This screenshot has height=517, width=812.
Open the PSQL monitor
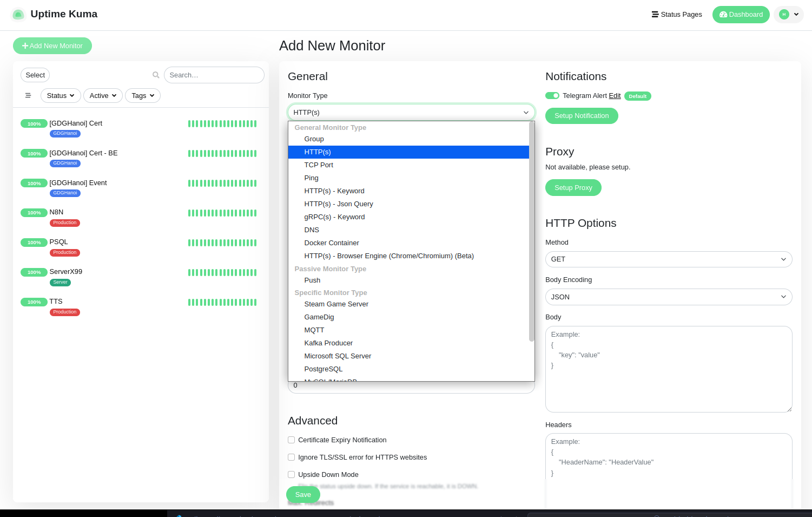(x=58, y=242)
